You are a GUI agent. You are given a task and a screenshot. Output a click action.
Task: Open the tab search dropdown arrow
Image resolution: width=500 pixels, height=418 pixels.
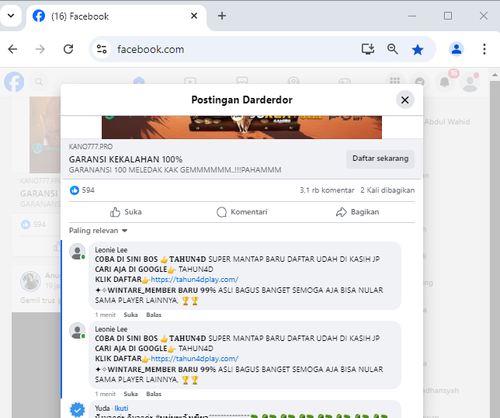(x=11, y=15)
